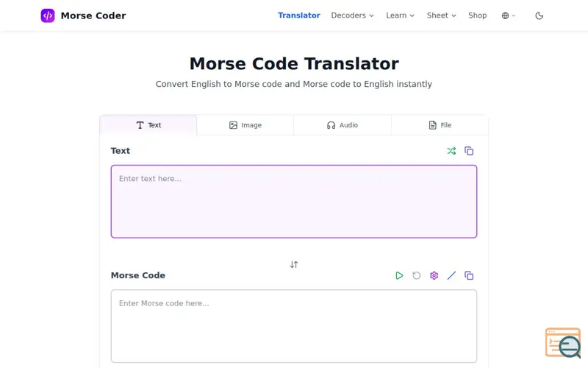Viewport: 588px width, 368px height.
Task: Open the floating browser search widget
Action: [563, 343]
